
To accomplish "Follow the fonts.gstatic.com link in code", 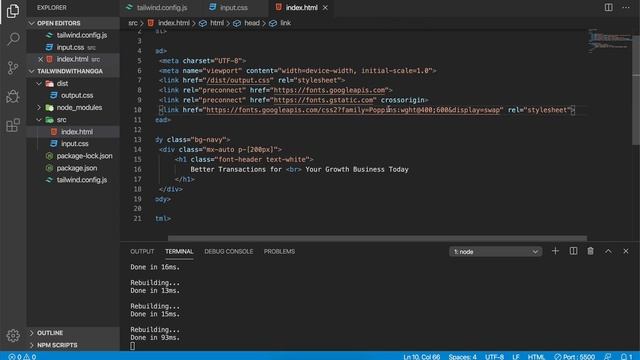I will click(x=323, y=100).
